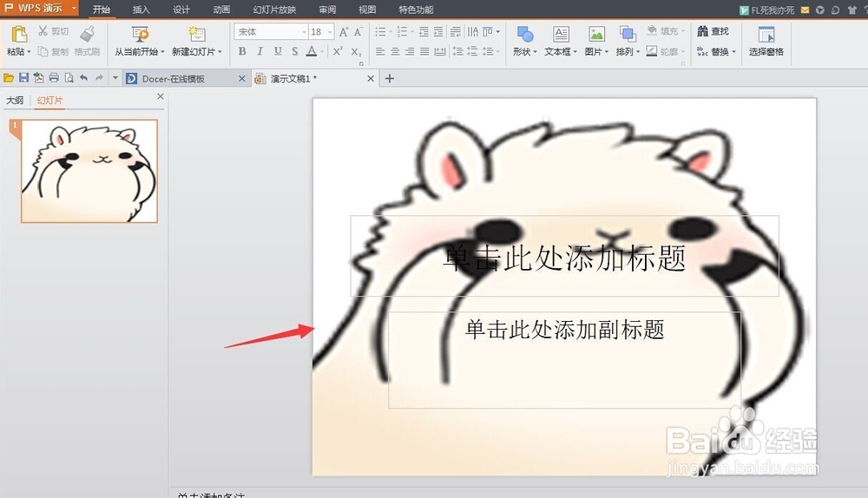
Task: Toggle Bold formatting
Action: pos(242,51)
